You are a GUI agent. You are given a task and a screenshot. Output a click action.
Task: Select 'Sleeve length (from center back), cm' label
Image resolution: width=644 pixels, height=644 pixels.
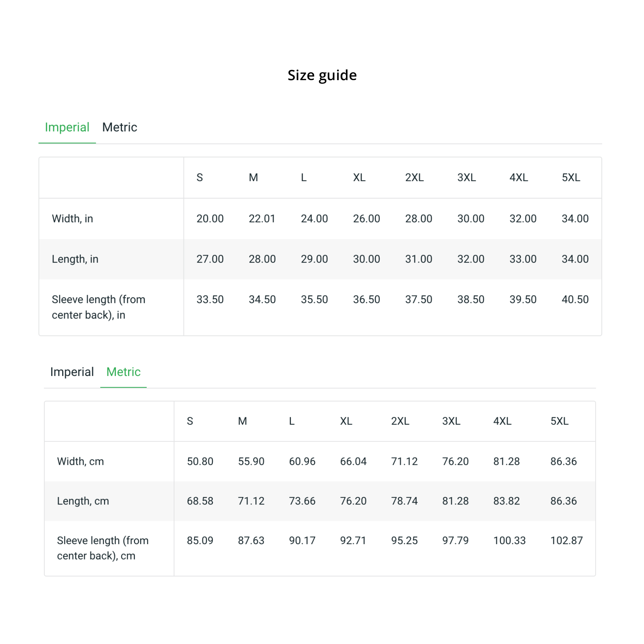[103, 548]
